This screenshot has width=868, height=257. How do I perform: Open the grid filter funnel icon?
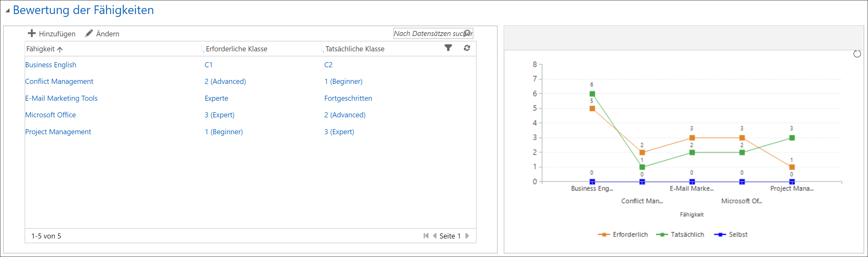(448, 48)
